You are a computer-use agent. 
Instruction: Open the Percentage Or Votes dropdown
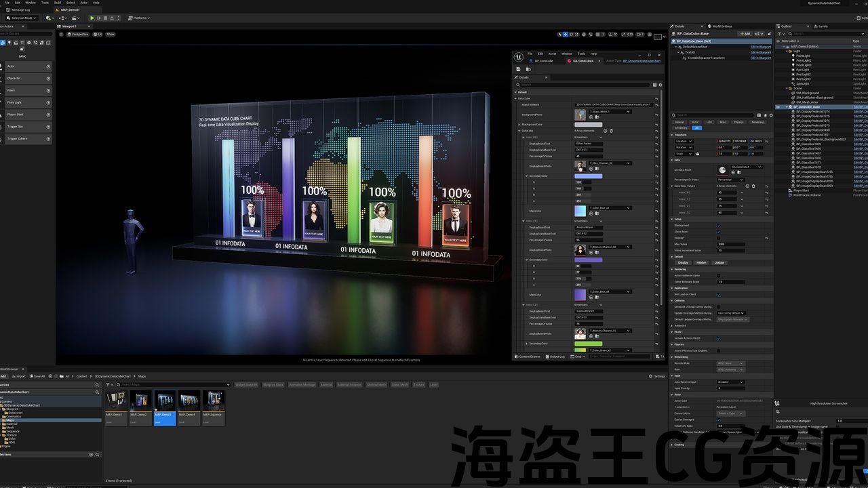coord(730,180)
